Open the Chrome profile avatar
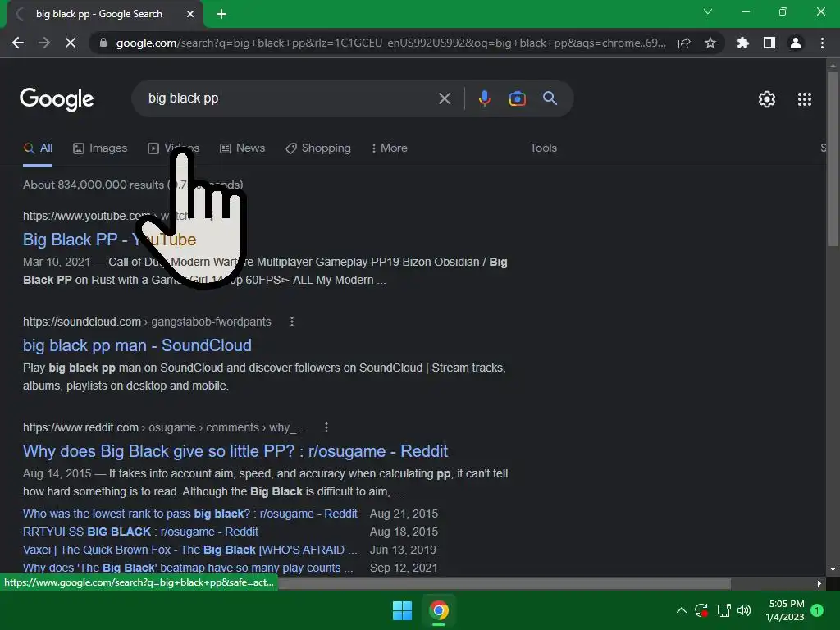 click(x=796, y=43)
